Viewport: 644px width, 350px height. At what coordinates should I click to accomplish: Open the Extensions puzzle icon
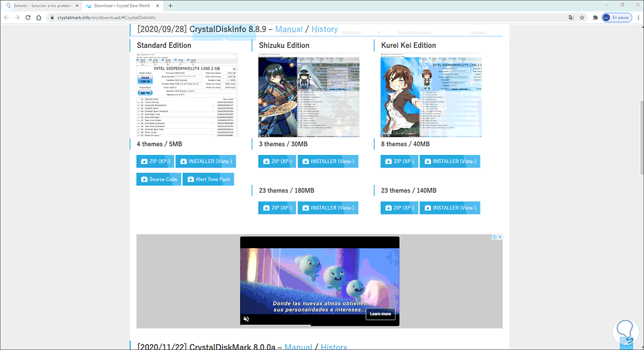pyautogui.click(x=596, y=17)
